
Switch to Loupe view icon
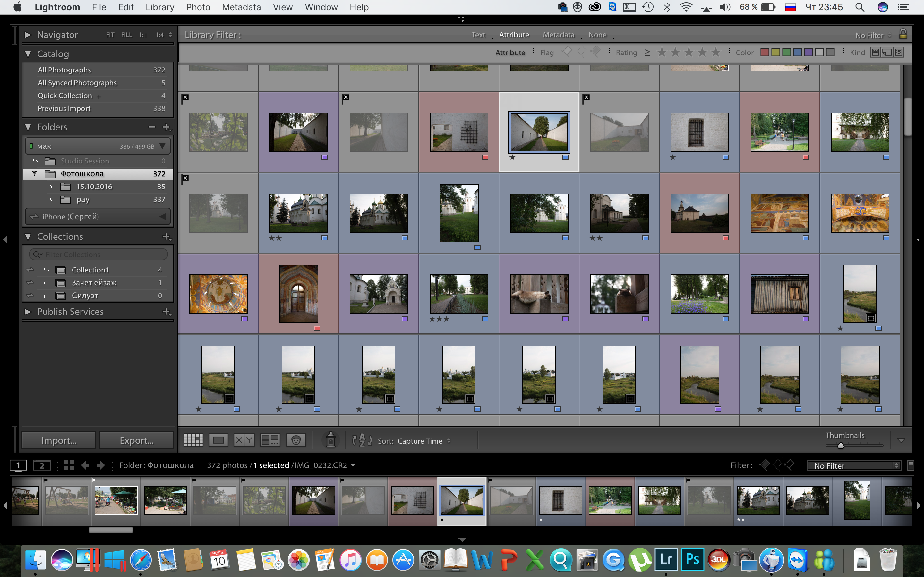point(218,440)
